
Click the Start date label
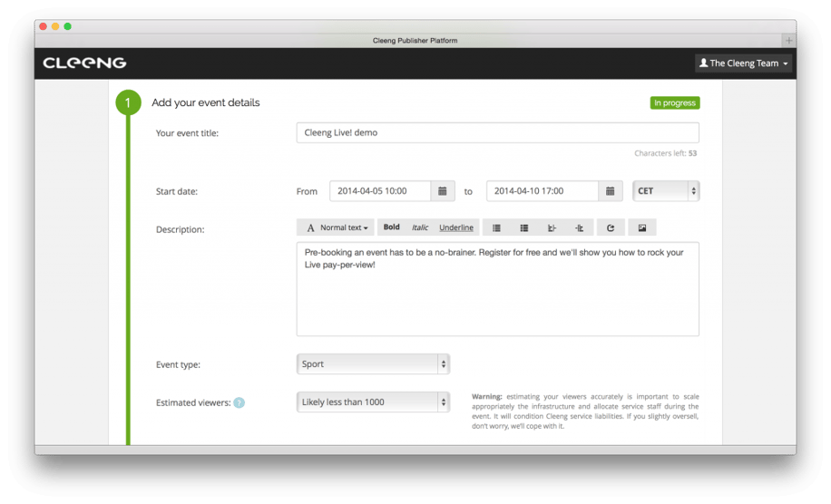177,191
